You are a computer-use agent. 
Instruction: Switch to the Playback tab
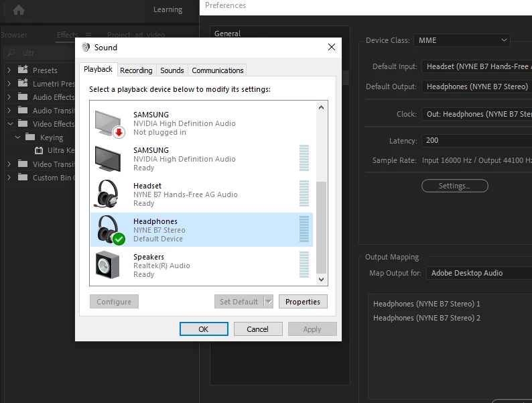[98, 69]
